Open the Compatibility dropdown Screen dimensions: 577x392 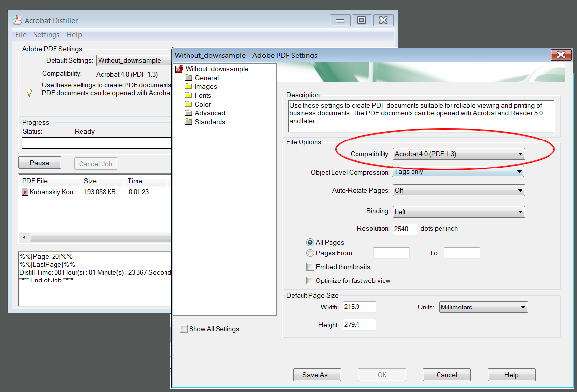[459, 154]
